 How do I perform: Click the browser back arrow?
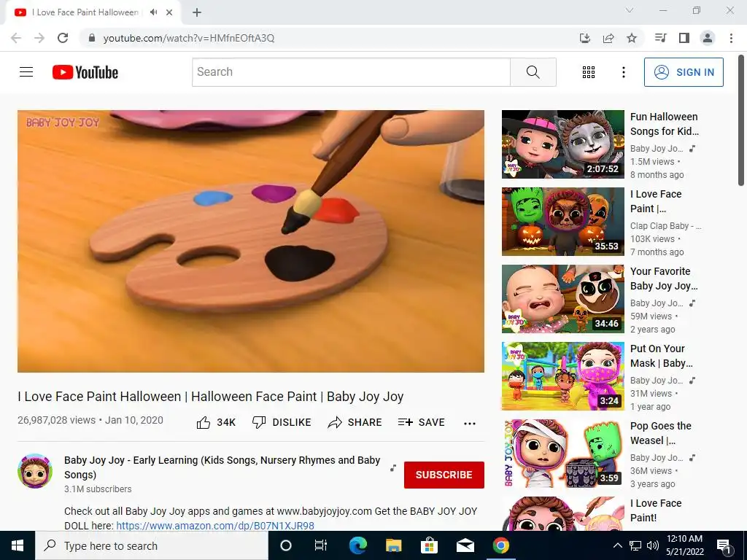coord(16,38)
